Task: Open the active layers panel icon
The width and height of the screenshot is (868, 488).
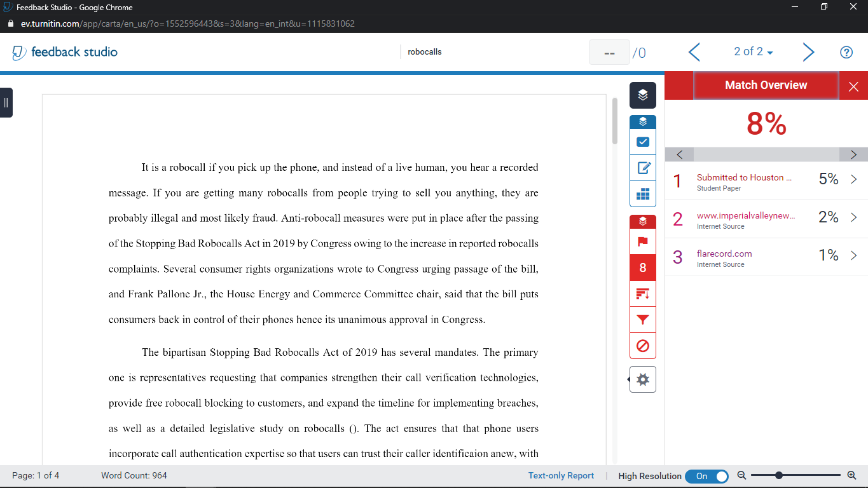Action: [642, 95]
